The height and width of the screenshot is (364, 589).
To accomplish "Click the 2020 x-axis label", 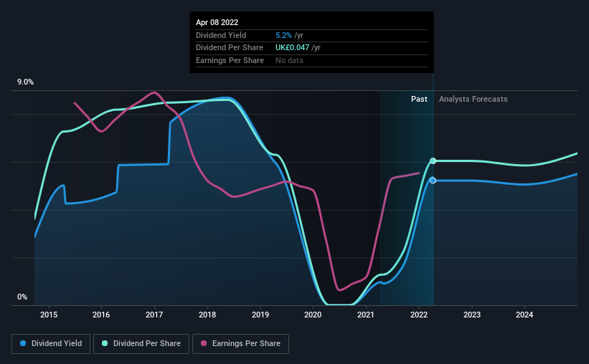I will tap(313, 315).
